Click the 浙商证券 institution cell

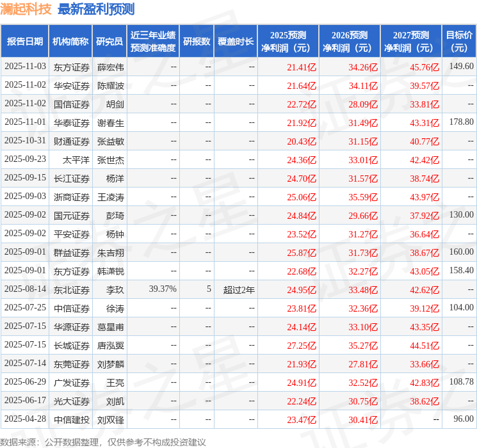click(x=72, y=197)
